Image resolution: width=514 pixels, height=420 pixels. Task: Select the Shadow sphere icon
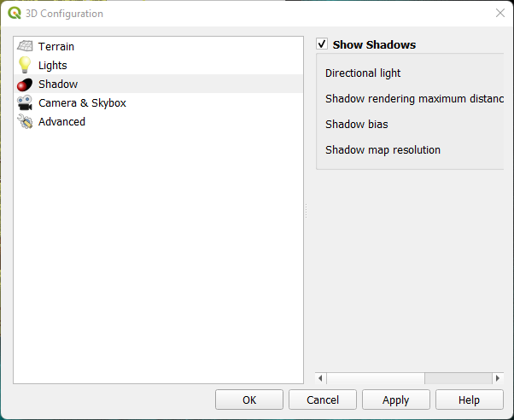(25, 84)
